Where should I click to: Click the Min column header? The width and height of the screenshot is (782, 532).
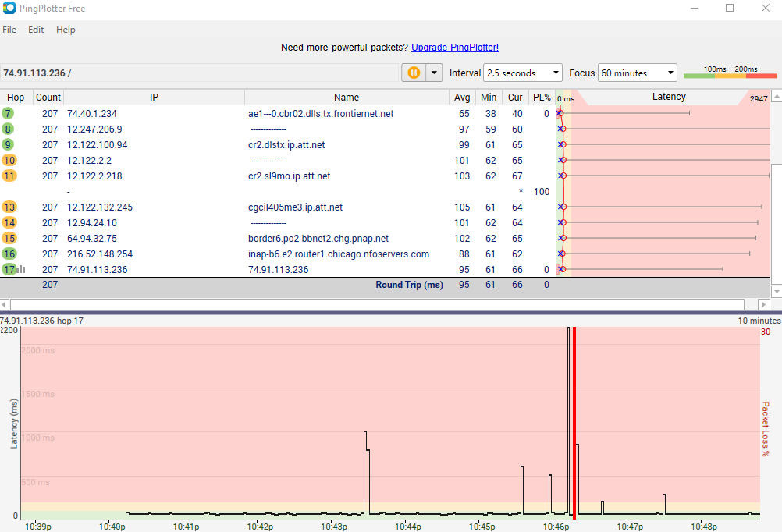[489, 98]
